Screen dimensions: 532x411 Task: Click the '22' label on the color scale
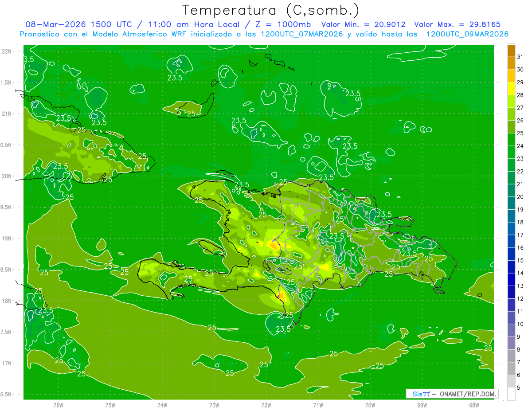520,172
